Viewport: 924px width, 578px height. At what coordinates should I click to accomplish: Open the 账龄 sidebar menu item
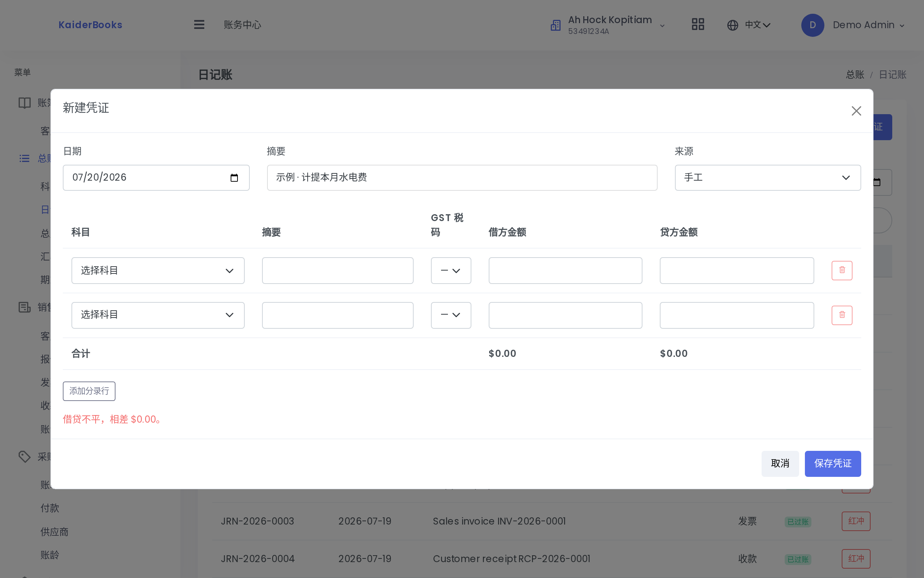click(x=50, y=555)
